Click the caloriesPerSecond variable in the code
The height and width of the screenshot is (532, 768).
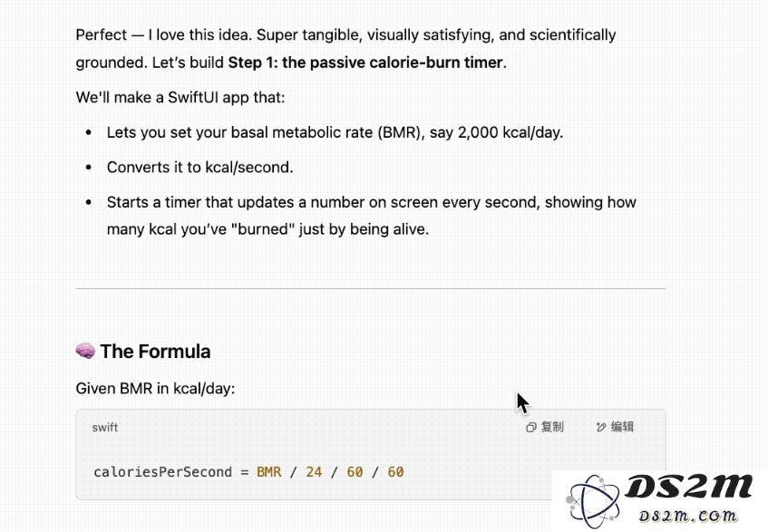click(162, 472)
